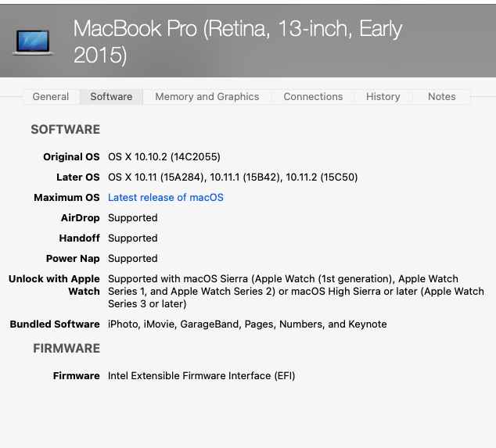Image resolution: width=496 pixels, height=448 pixels.
Task: Click the Handoff label
Action: (79, 238)
